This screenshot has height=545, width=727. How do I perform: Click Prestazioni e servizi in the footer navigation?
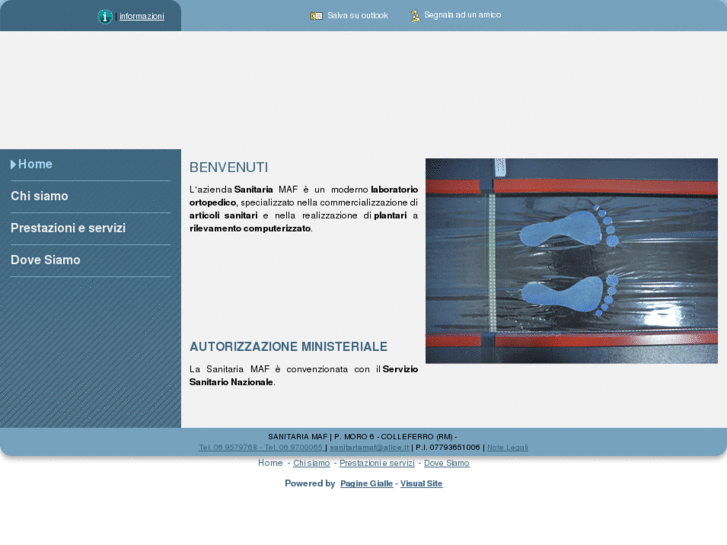click(x=377, y=463)
